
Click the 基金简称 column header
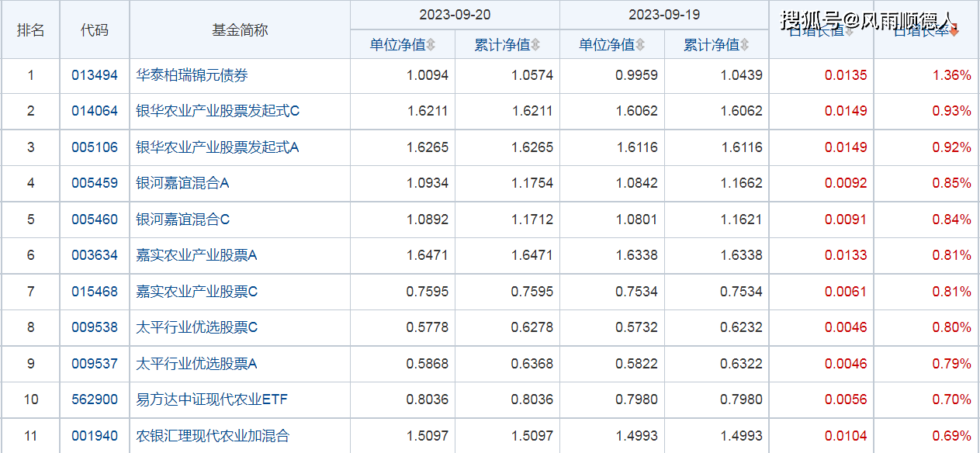pyautogui.click(x=240, y=30)
